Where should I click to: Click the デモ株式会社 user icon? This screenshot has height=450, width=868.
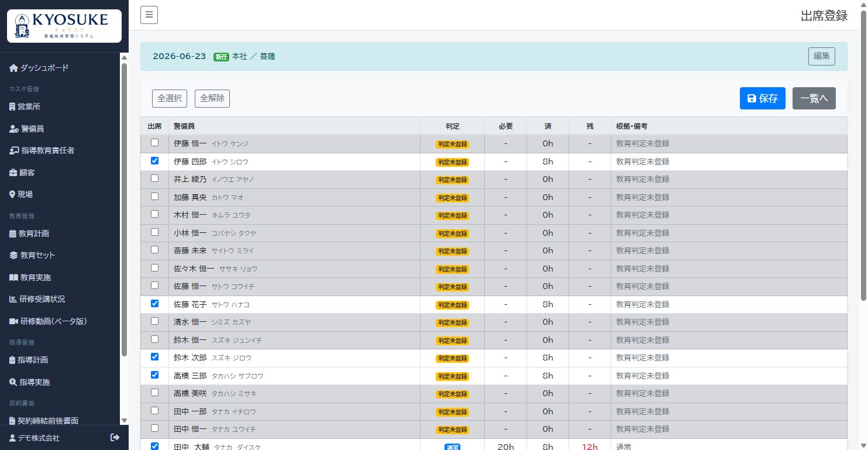[x=13, y=438]
